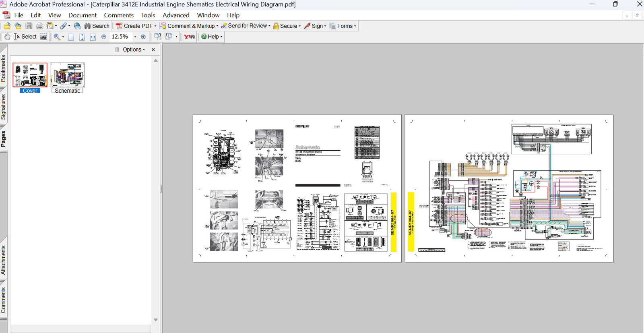Click the Pages panel scroll down arrow
The width and height of the screenshot is (644, 333).
[x=156, y=320]
